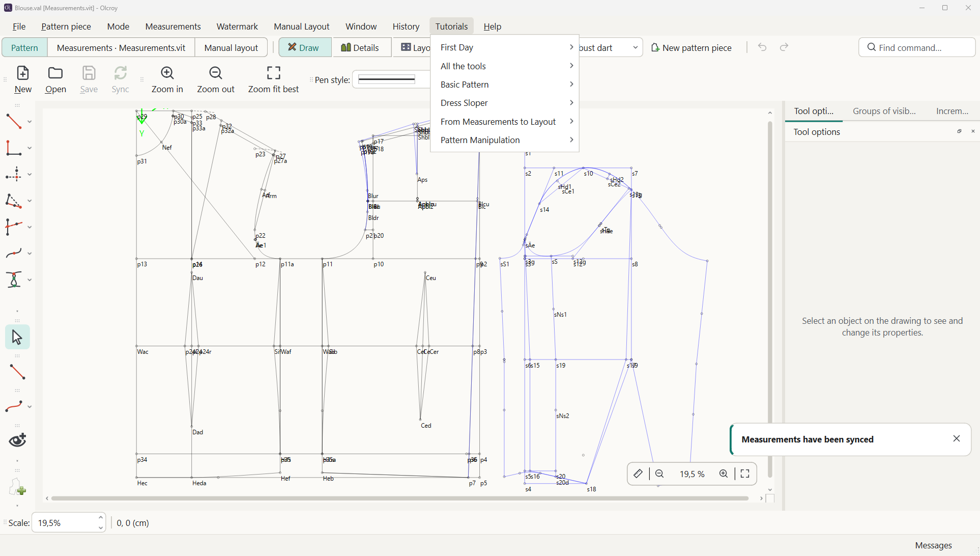Image resolution: width=980 pixels, height=556 pixels.
Task: Open the History menu
Action: [406, 26]
